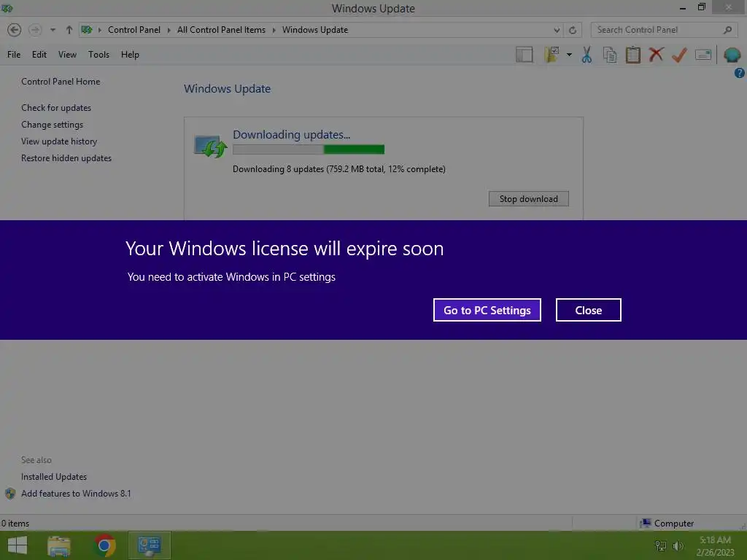747x560 pixels.
Task: Select the All Control Panel Items breadcrumb
Action: tap(221, 30)
